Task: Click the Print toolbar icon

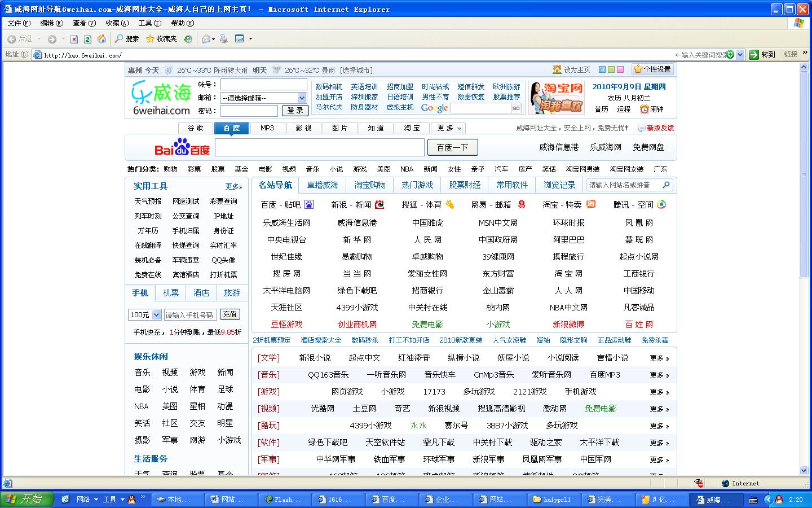Action: [224, 39]
